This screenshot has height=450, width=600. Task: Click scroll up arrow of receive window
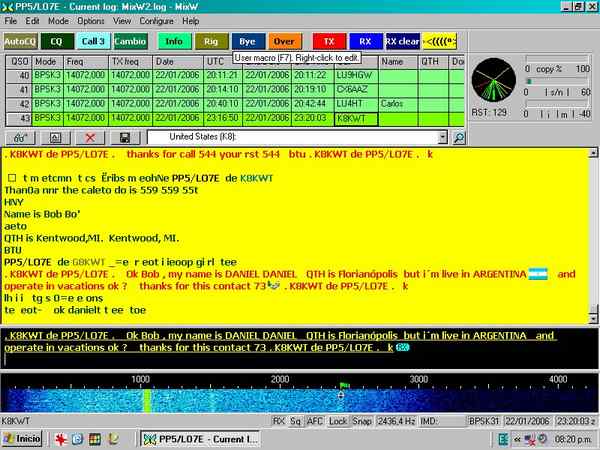[593, 153]
